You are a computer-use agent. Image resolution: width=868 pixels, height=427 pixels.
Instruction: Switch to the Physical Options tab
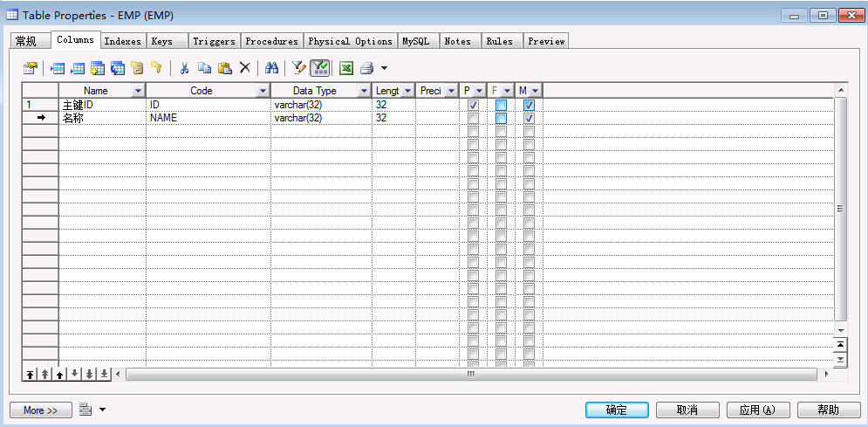(351, 41)
